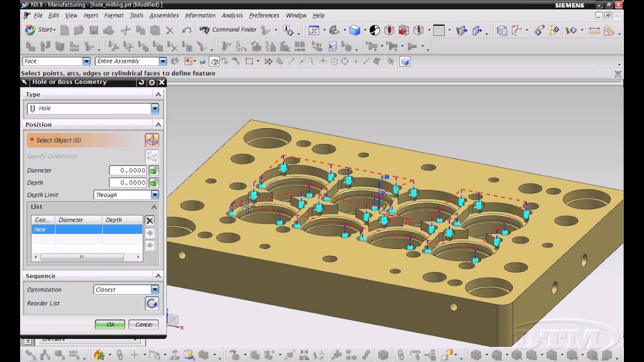Open the Window menu
Image resolution: width=644 pixels, height=362 pixels.
[x=296, y=16]
